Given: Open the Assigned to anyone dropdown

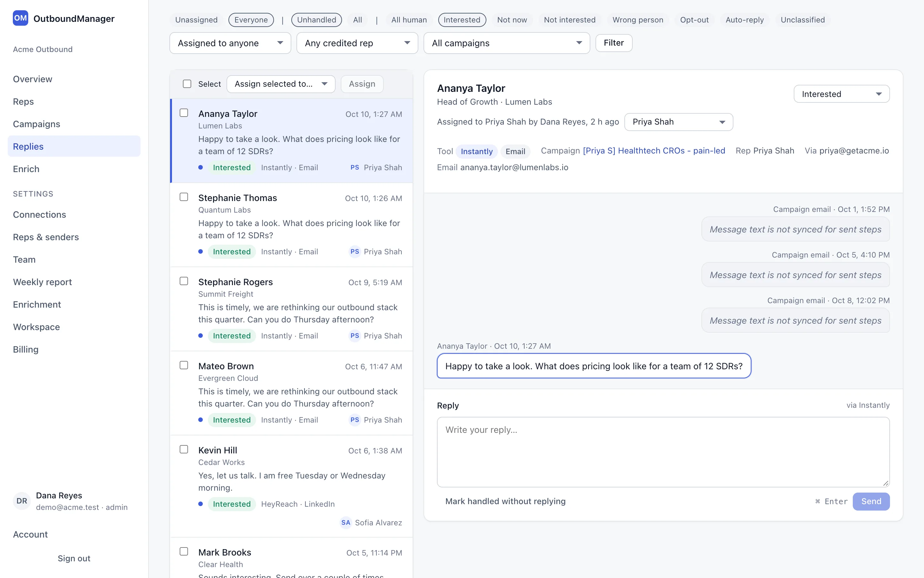Looking at the screenshot, I should [x=230, y=43].
